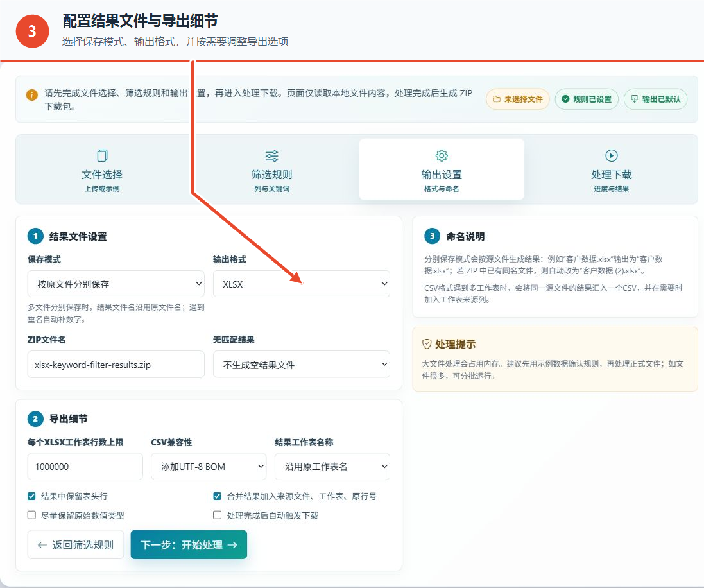Click 下一步：开始处理 button
Image resolution: width=704 pixels, height=588 pixels.
[x=189, y=545]
